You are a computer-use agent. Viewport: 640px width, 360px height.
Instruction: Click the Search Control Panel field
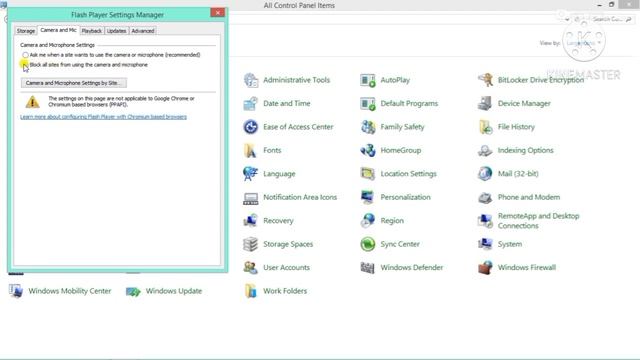point(612,19)
